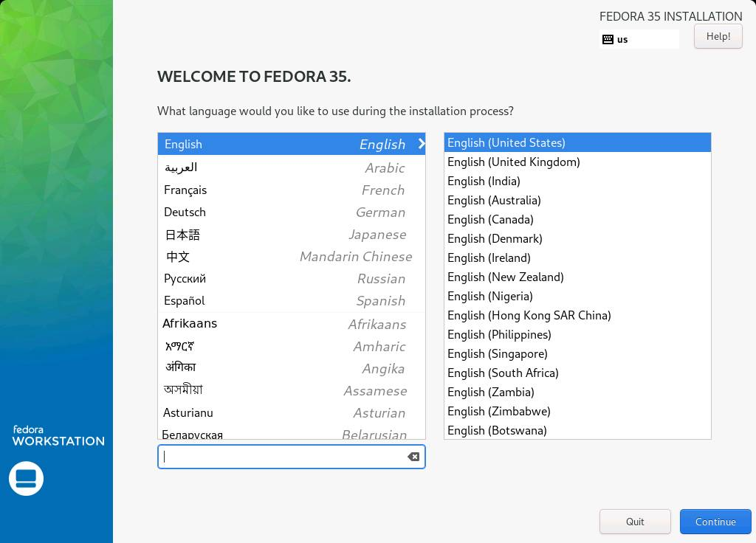This screenshot has height=543, width=756.
Task: Choose the Assamese language row
Action: 291,390
